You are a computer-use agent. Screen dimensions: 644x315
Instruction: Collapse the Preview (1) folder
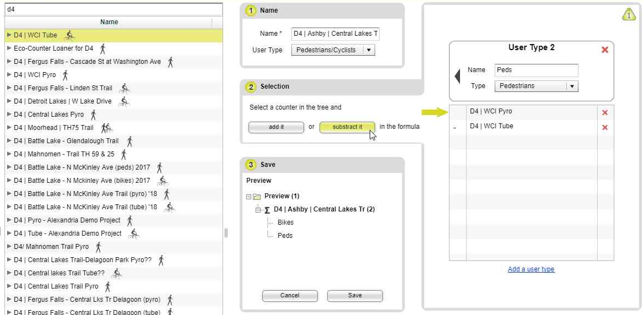249,197
